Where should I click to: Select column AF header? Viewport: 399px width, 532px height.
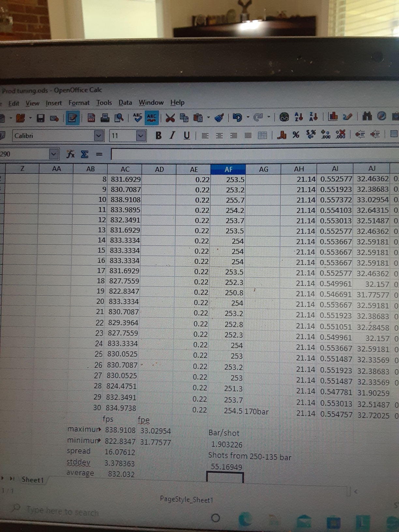[x=228, y=169]
